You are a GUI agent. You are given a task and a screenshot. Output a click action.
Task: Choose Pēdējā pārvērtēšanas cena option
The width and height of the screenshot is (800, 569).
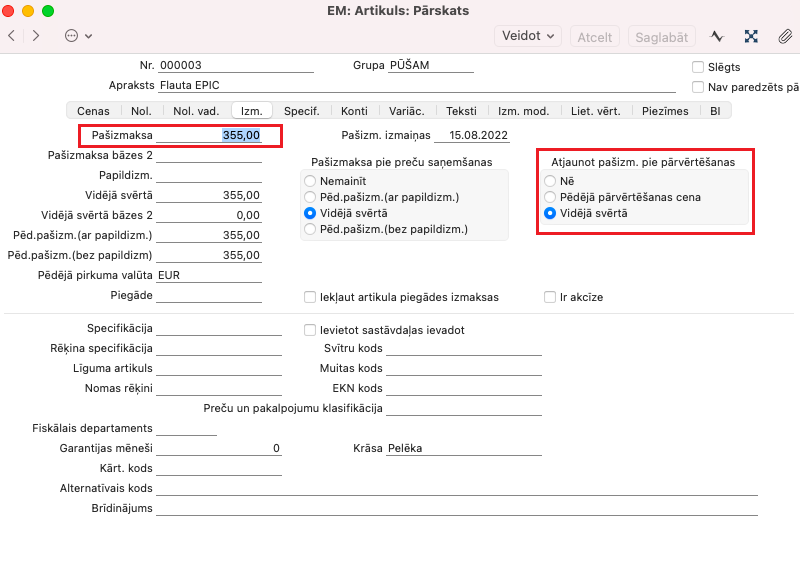[549, 197]
